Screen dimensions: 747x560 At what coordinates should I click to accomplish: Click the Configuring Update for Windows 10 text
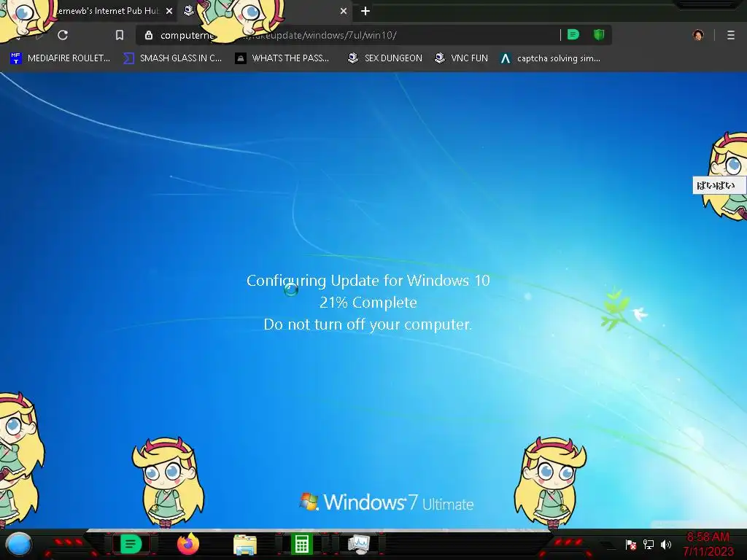[368, 281]
